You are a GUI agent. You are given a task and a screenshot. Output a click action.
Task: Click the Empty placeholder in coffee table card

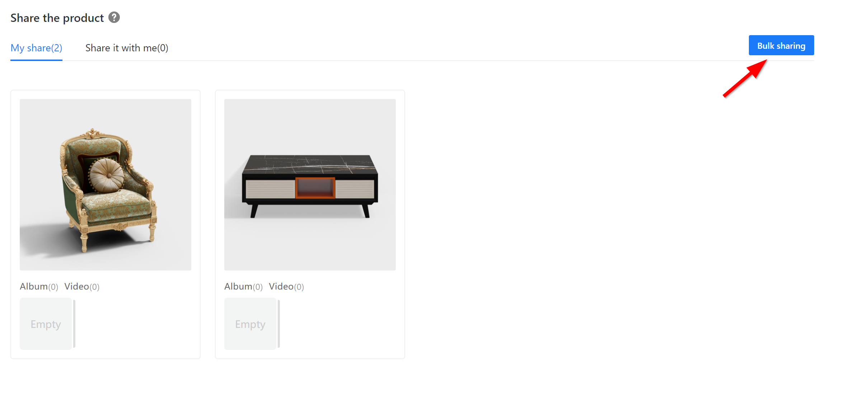[x=250, y=324]
